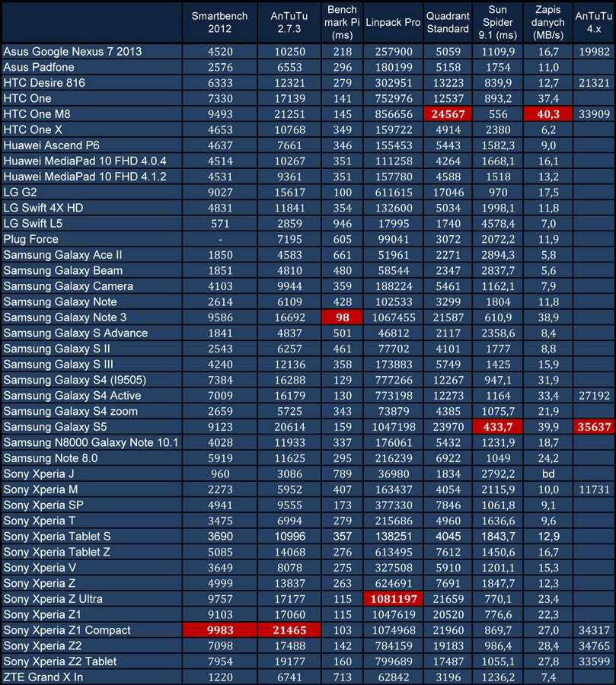Select the "17046" Quadrant value for LG G2
The height and width of the screenshot is (685, 616).
[x=448, y=193]
